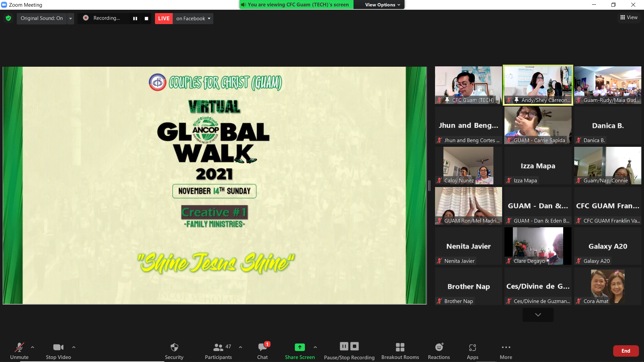644x362 pixels.
Task: Unmute the microphone
Action: [19, 351]
